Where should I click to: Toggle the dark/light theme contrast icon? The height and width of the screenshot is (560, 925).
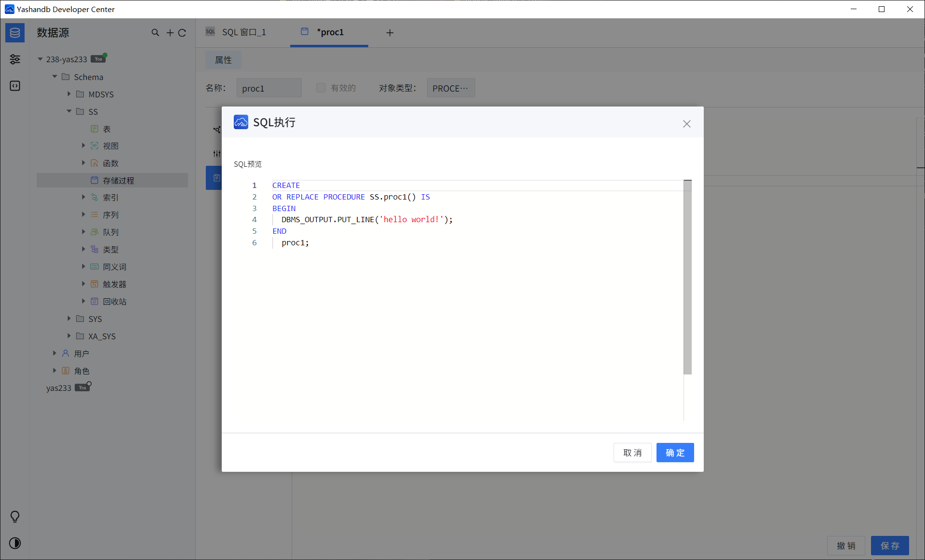(x=15, y=543)
